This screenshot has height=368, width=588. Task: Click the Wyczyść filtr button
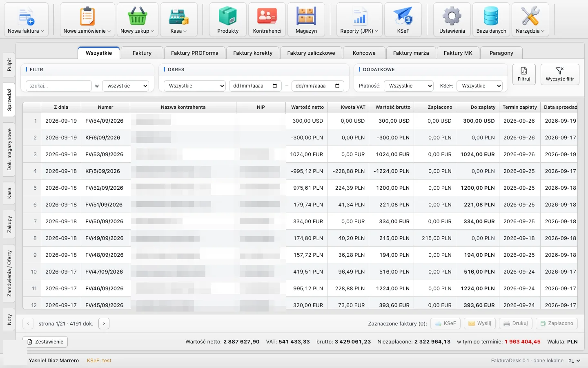click(x=560, y=74)
